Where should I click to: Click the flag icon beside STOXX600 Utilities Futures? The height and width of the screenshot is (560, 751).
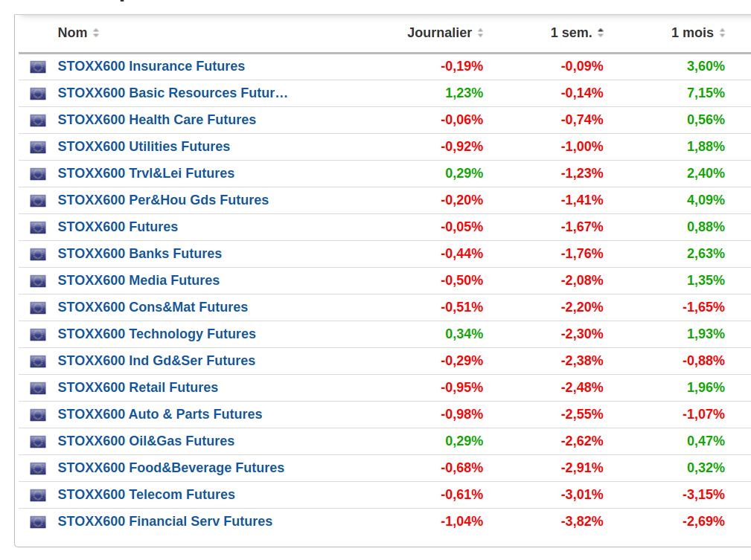pyautogui.click(x=38, y=147)
